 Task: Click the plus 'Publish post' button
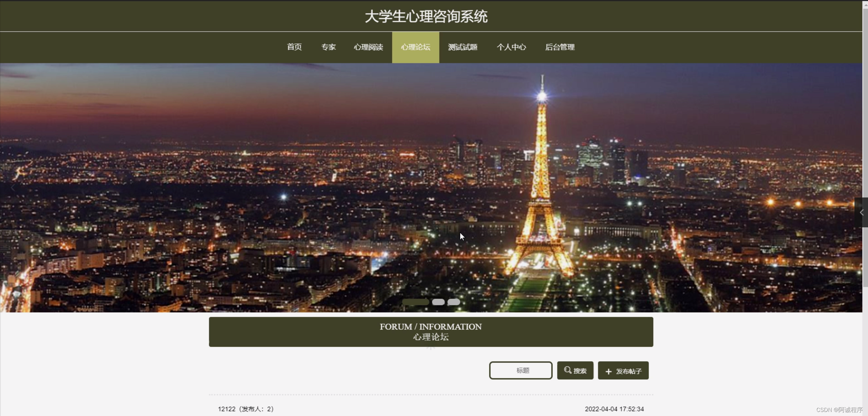coord(623,371)
